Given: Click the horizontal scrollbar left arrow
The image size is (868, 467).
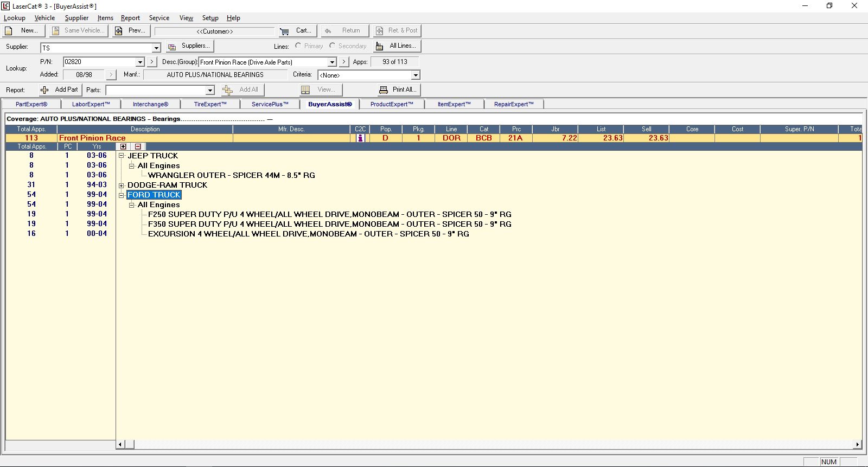Looking at the screenshot, I should [120, 445].
